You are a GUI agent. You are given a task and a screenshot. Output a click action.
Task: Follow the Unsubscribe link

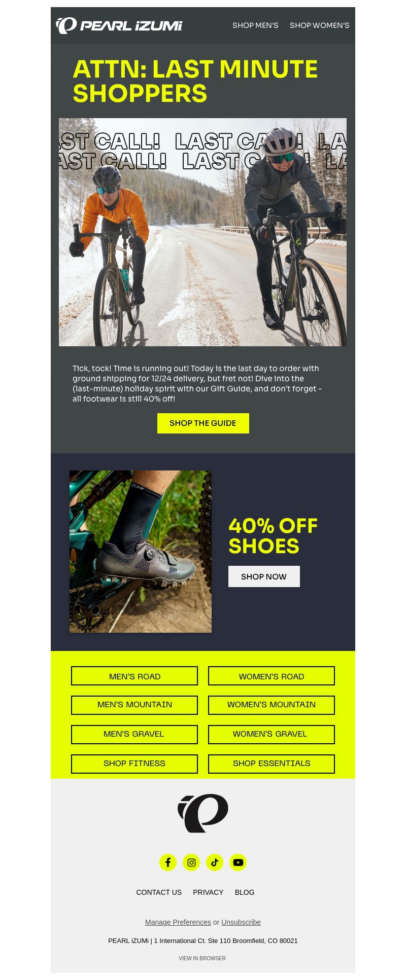[241, 922]
